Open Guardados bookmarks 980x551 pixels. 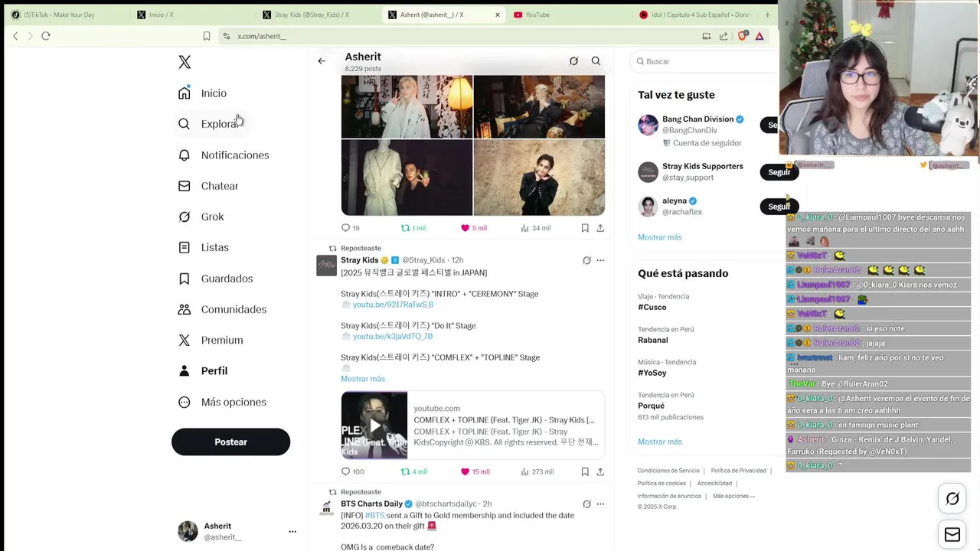pyautogui.click(x=215, y=279)
